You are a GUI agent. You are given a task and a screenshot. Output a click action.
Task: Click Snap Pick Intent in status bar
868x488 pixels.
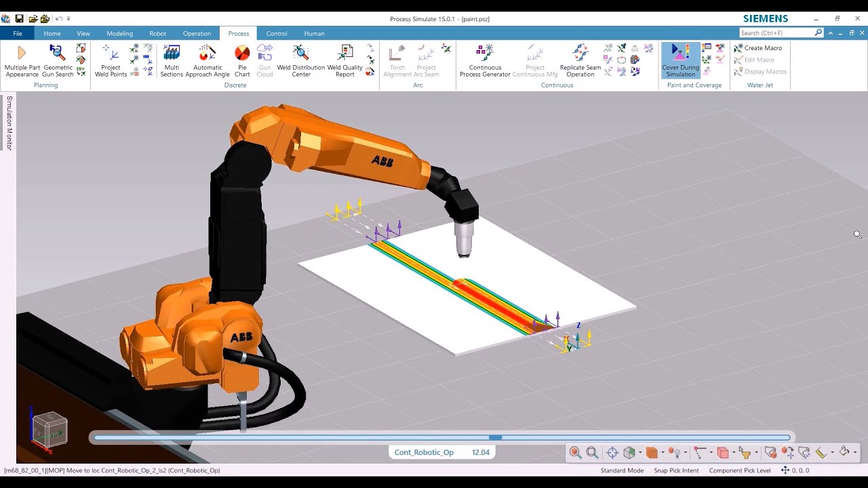(676, 470)
